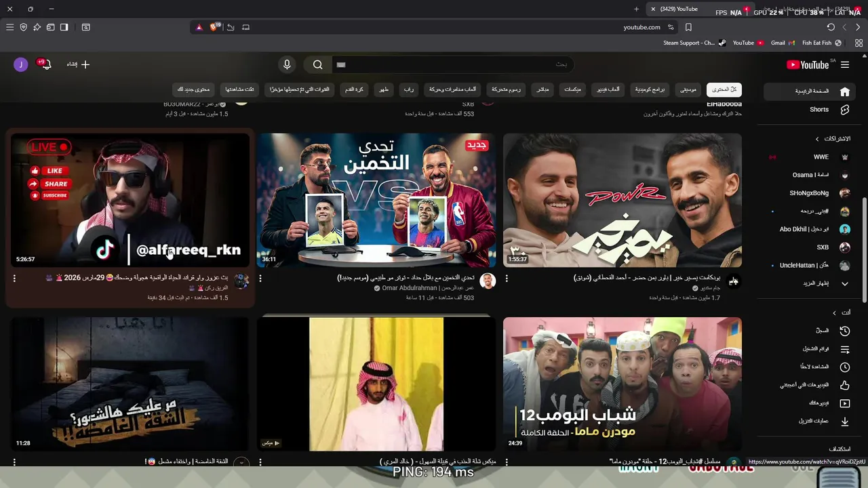Image resolution: width=868 pixels, height=488 pixels.
Task: Focus the YouTube search input field
Action: [453, 64]
